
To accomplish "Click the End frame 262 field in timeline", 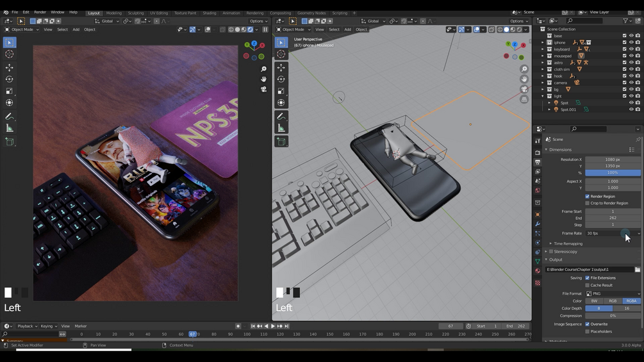I will click(x=516, y=326).
